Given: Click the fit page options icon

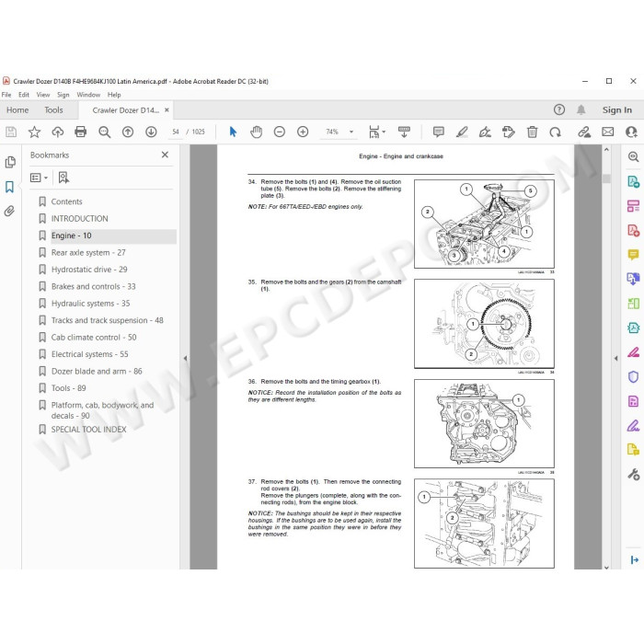Looking at the screenshot, I should pos(376,132).
